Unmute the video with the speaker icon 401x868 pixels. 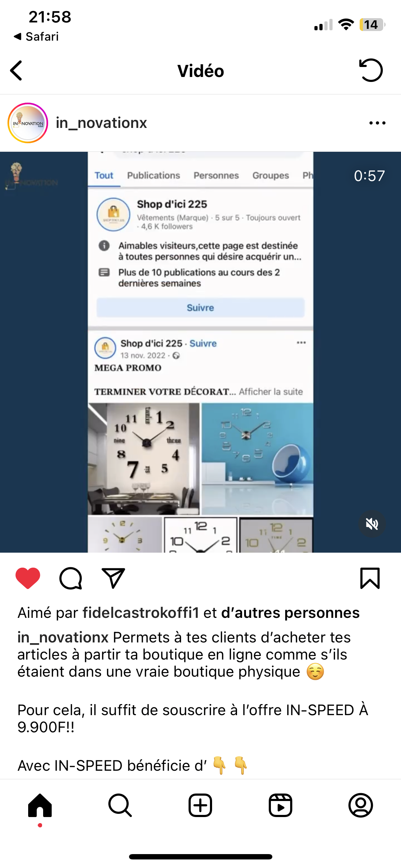point(372,524)
